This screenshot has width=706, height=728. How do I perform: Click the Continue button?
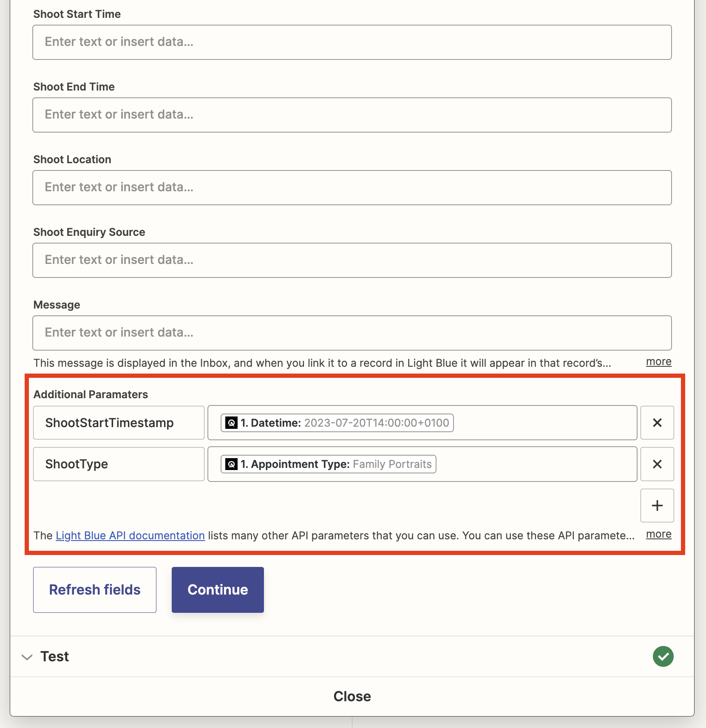pos(217,589)
